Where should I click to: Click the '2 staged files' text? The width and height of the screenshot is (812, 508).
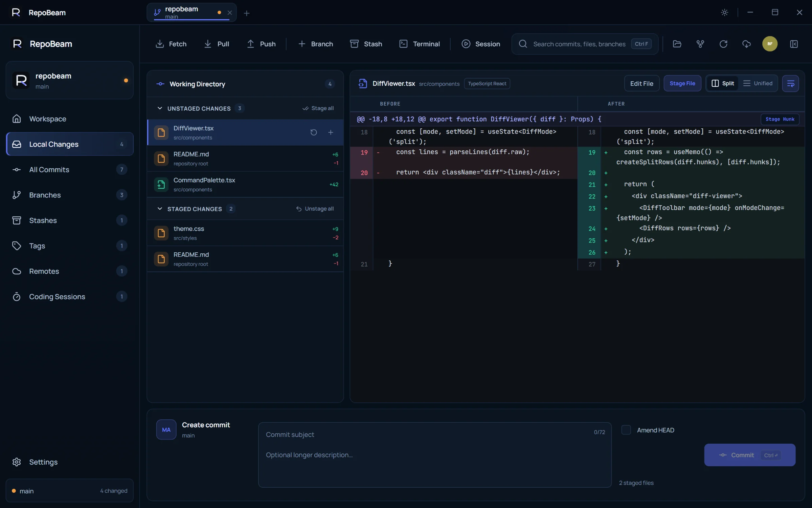coord(636,483)
